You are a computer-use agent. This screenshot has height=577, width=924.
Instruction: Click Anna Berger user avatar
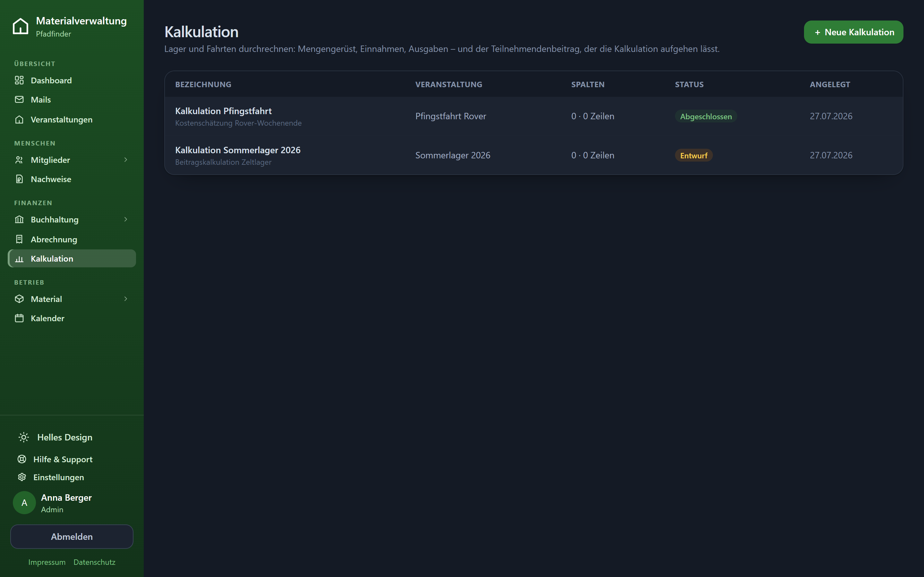pos(24,503)
